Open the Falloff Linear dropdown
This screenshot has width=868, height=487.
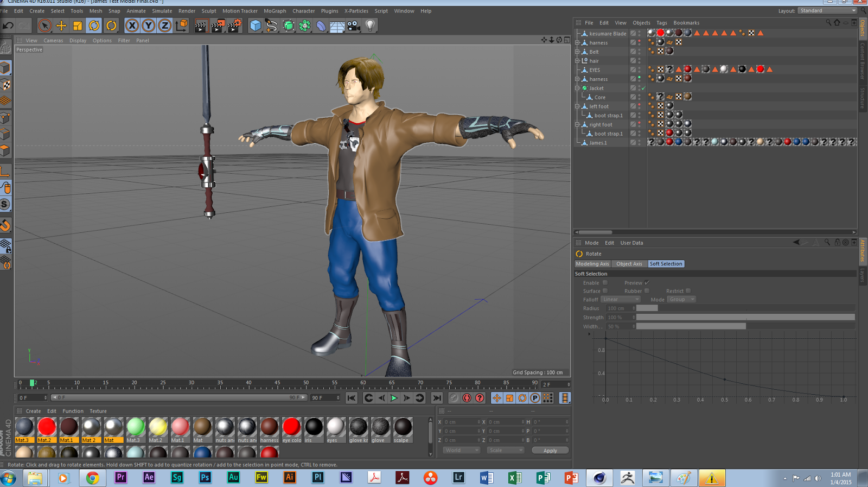coord(621,300)
